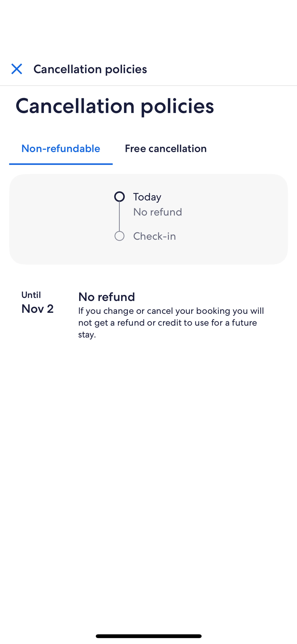The width and height of the screenshot is (297, 644).
Task: Close the Cancellation policies screen
Action: pos(17,69)
